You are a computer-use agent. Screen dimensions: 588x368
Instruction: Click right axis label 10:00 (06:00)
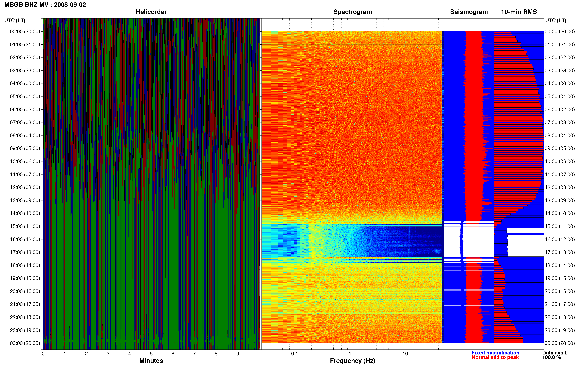click(x=560, y=161)
